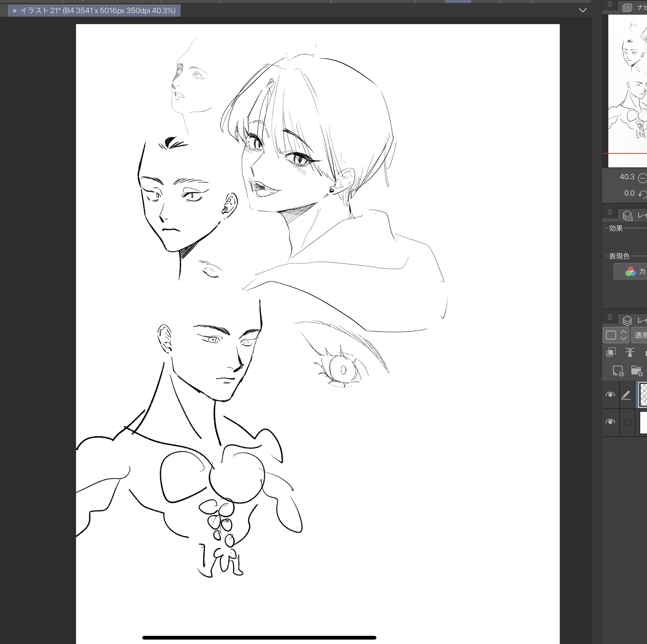This screenshot has width=647, height=644.
Task: Click the Layer Property panel icon
Action: tap(627, 215)
